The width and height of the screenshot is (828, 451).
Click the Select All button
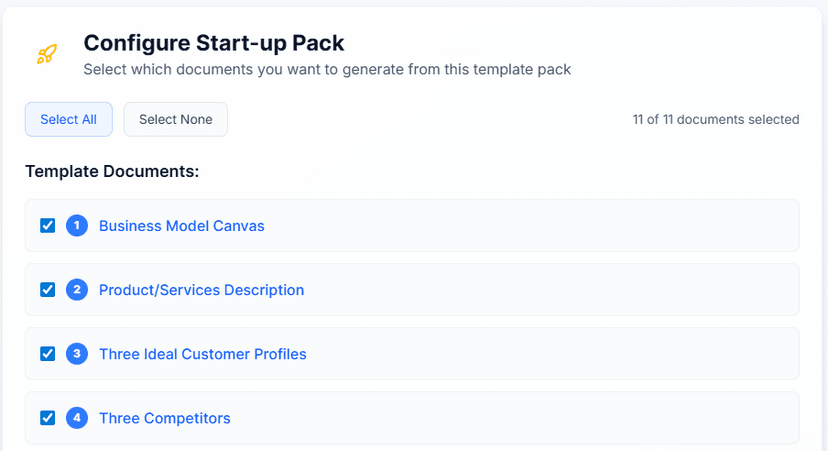click(x=69, y=119)
